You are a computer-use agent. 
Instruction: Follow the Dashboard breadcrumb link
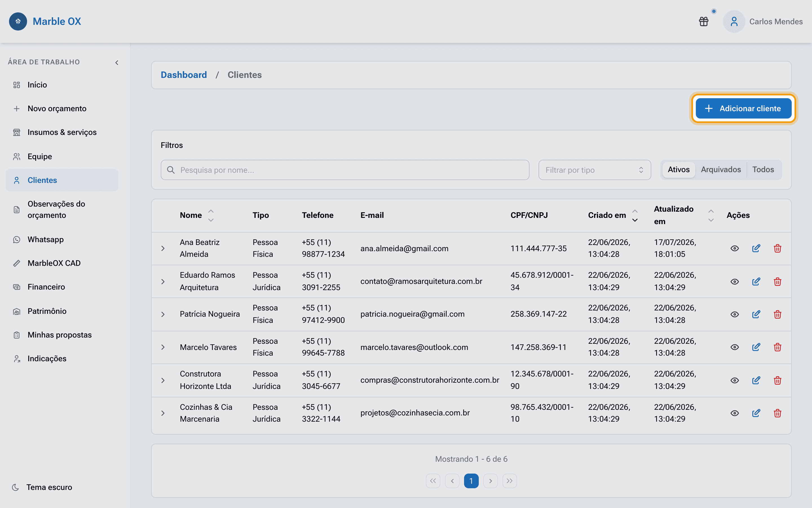point(184,75)
